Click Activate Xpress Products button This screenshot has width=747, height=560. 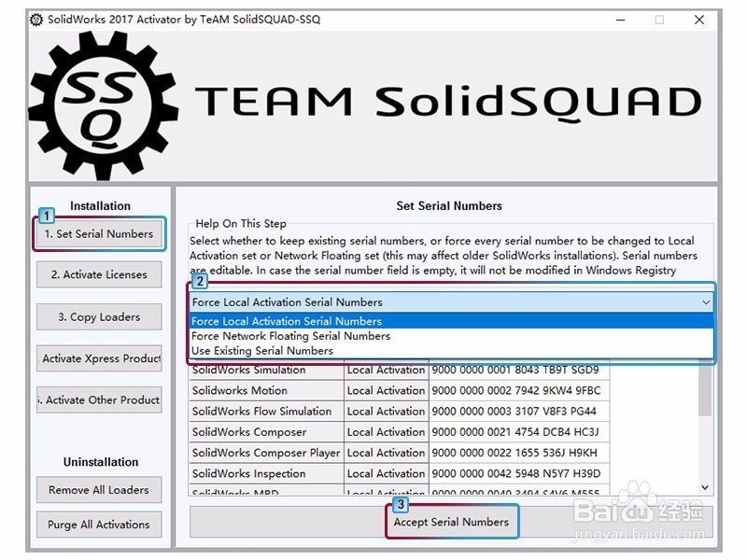pos(99,358)
